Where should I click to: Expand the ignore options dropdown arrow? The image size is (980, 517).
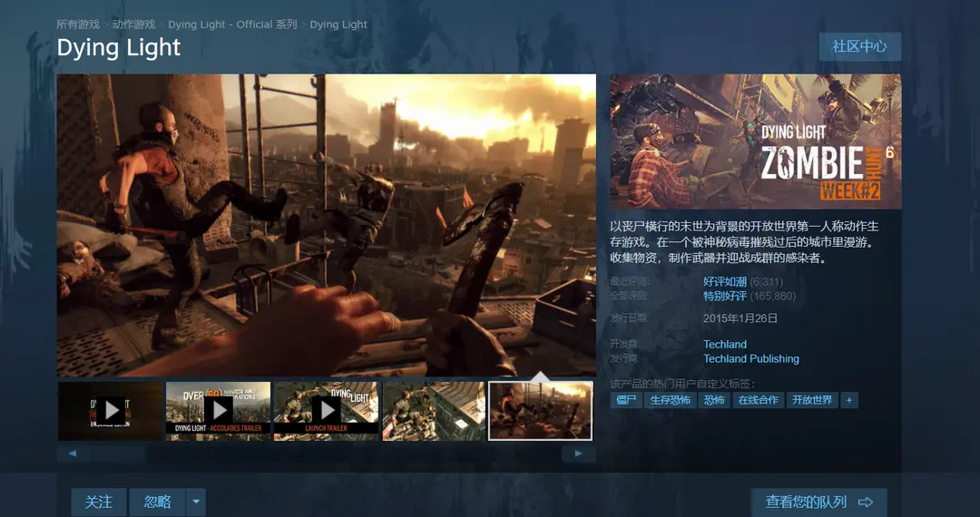coord(196,502)
